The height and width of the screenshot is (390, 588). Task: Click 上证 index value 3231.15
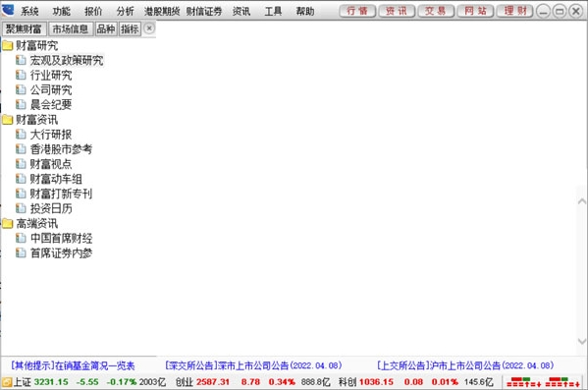point(51,382)
